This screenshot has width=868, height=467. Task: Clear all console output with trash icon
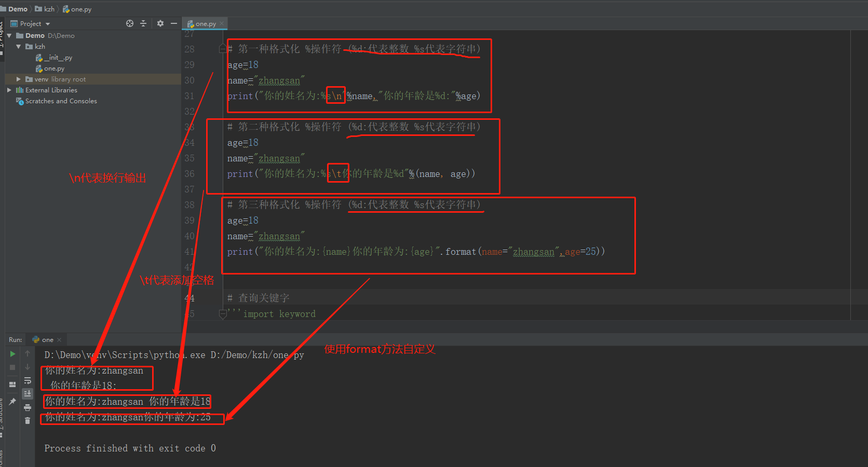click(x=28, y=420)
